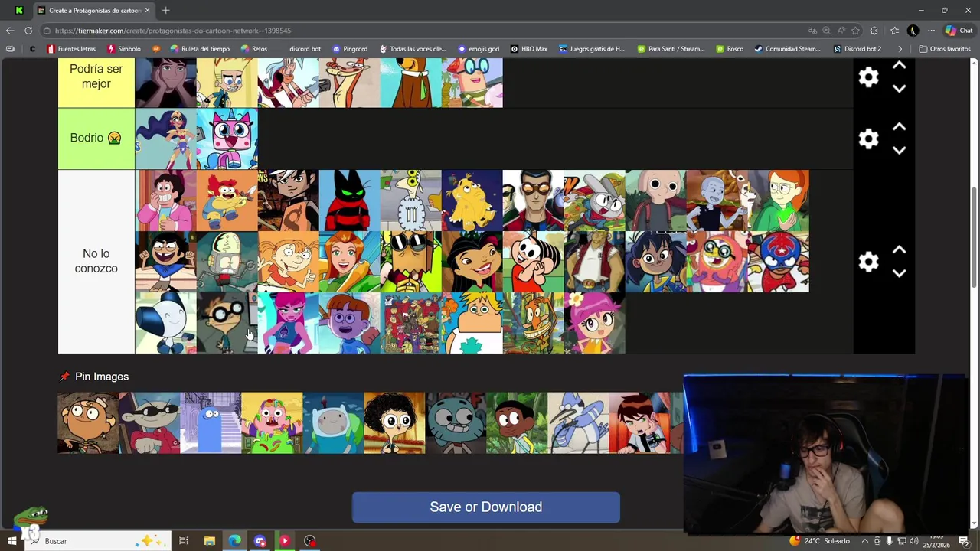Click Save or Download button
This screenshot has width=980, height=551.
point(485,507)
